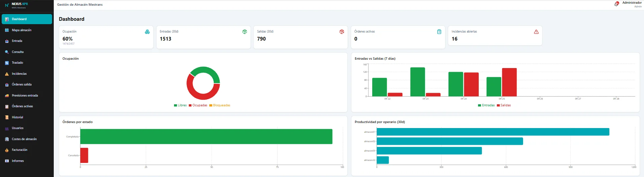Click the Incidencias warning icon in sidebar
644x177 pixels.
click(7, 74)
